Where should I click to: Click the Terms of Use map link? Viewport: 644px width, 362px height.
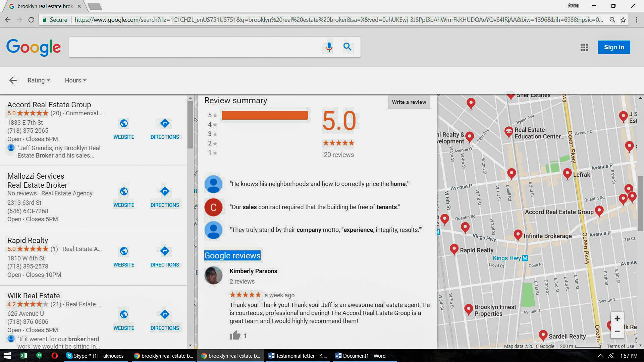pyautogui.click(x=620, y=346)
